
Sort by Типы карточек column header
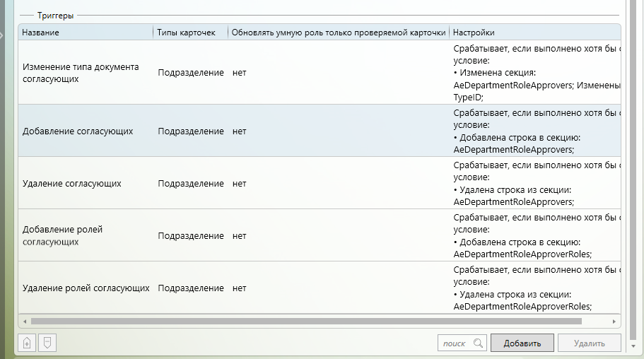[189, 33]
